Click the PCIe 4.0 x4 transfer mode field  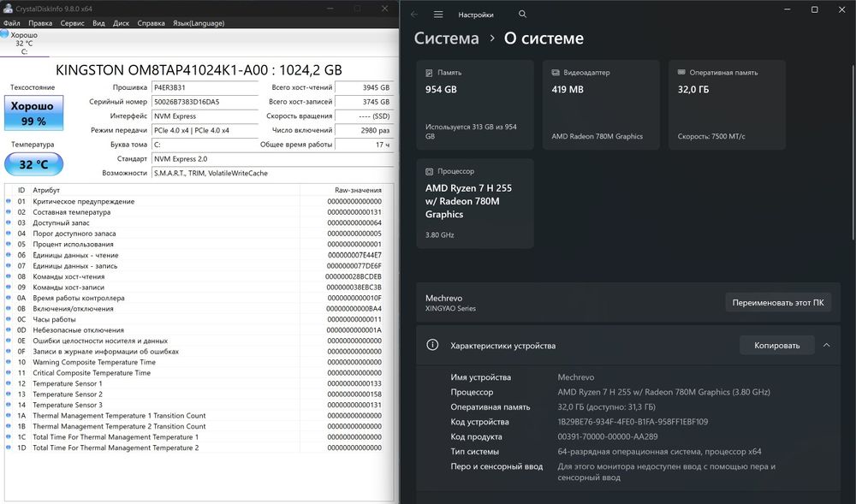[x=205, y=130]
